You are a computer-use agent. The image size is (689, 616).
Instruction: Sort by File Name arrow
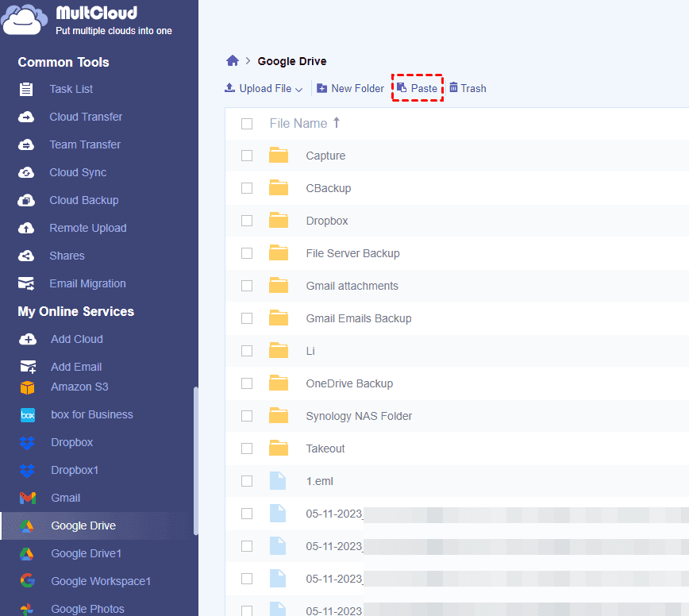(x=337, y=122)
